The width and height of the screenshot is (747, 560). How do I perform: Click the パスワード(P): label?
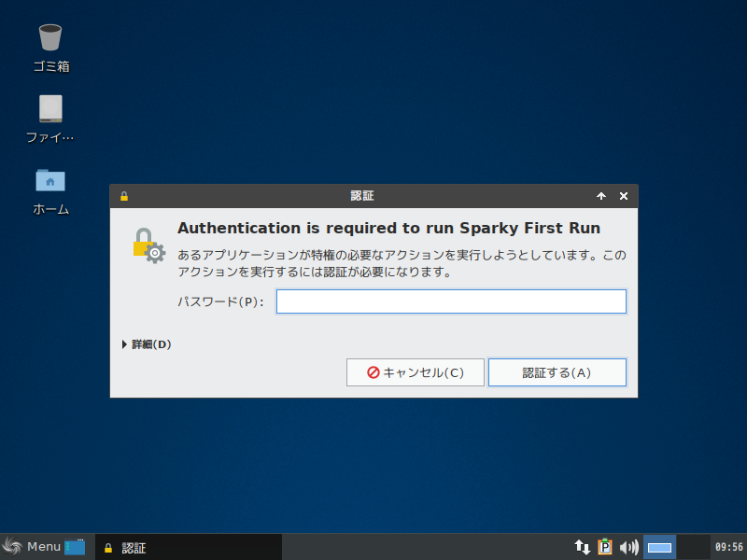pos(220,301)
